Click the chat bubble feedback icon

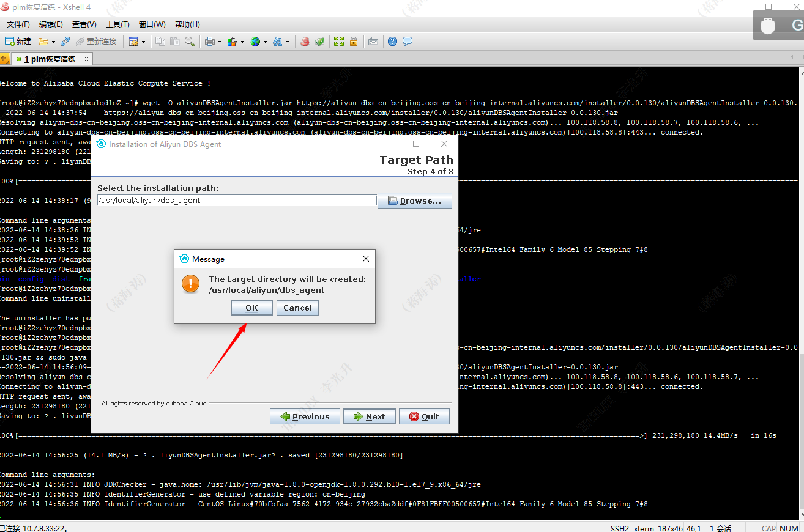point(407,42)
